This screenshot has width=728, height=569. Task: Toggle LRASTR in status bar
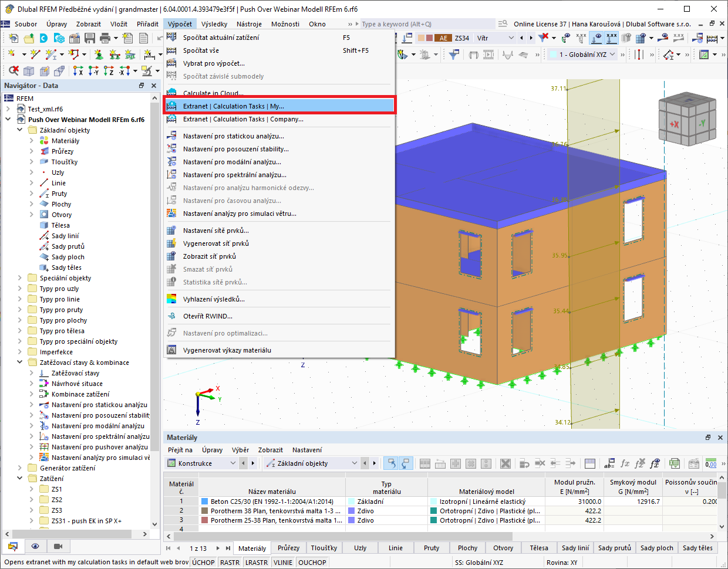click(x=257, y=562)
